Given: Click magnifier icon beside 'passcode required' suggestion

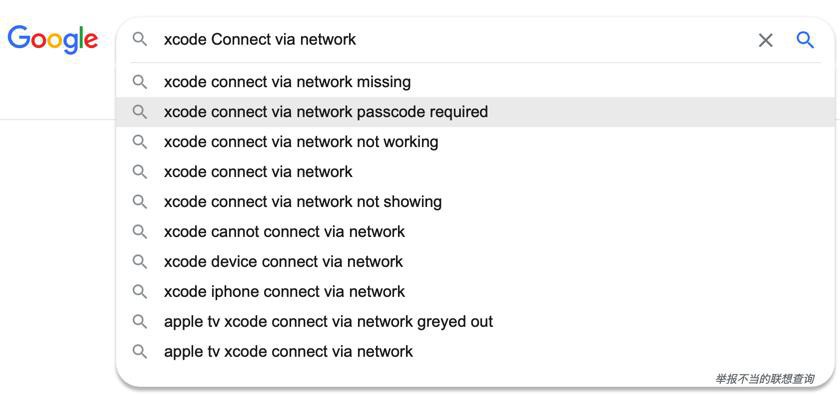Looking at the screenshot, I should tap(140, 112).
